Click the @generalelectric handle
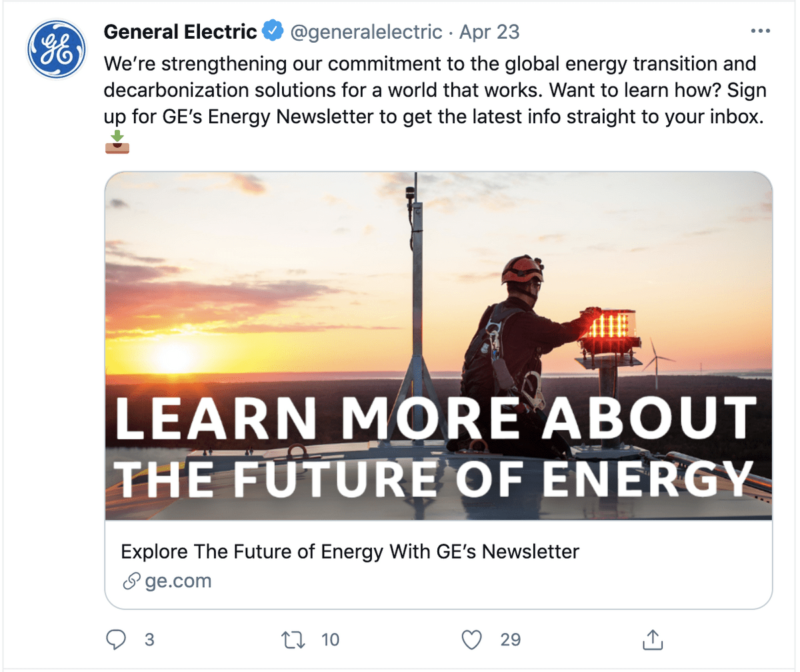 tap(365, 31)
